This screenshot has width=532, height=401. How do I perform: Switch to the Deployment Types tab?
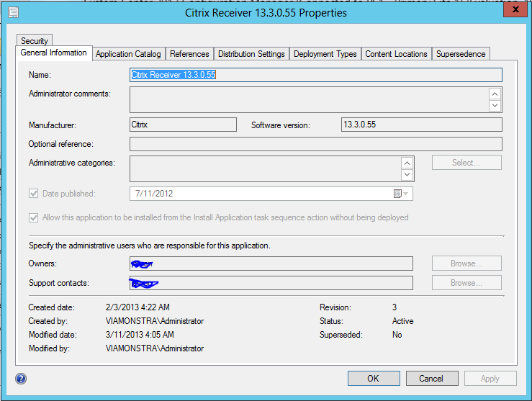coord(325,54)
